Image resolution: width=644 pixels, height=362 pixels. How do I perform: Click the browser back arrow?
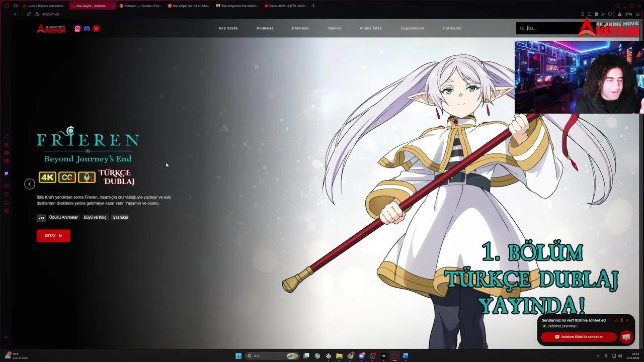coord(15,14)
